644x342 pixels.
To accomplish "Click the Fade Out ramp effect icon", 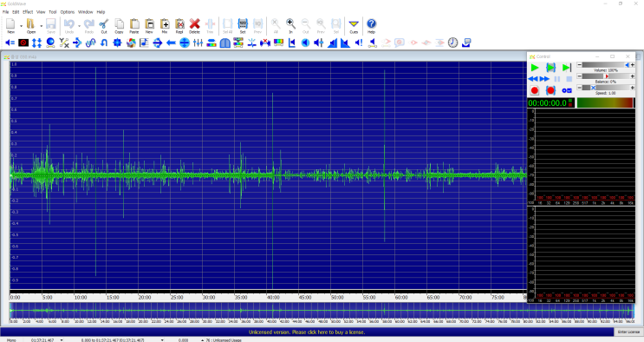I will (x=346, y=43).
